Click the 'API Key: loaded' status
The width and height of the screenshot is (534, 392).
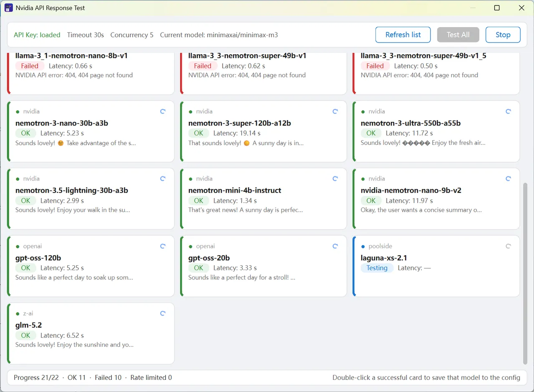coord(37,35)
